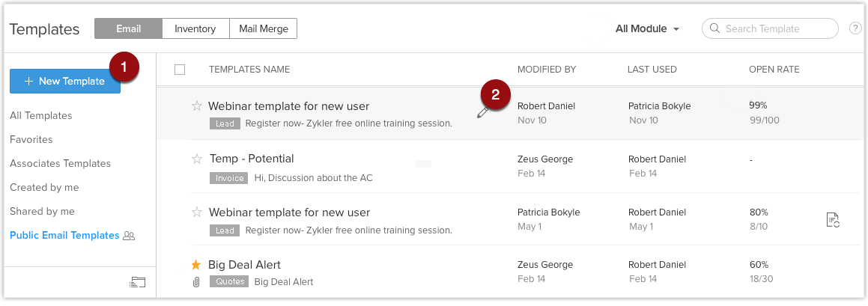Click the New Template button
This screenshot has width=868, height=306.
65,82
